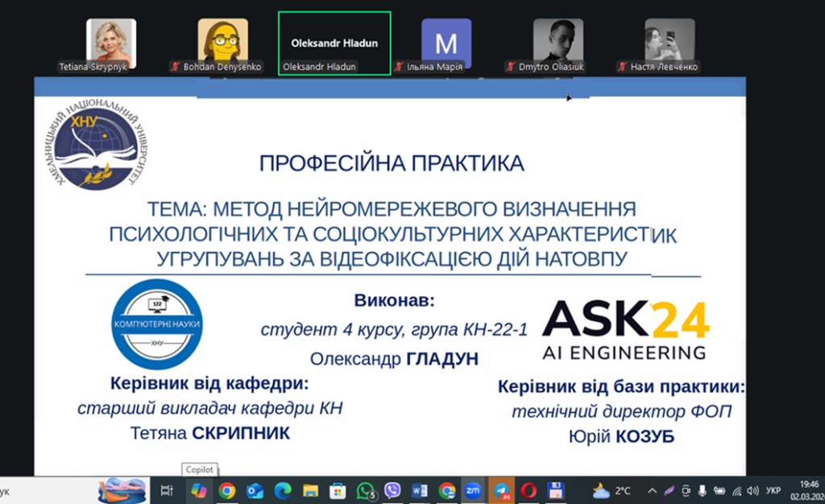Select Tetiana Skrypnyk's video thumbnail
The width and height of the screenshot is (825, 504).
(x=111, y=43)
